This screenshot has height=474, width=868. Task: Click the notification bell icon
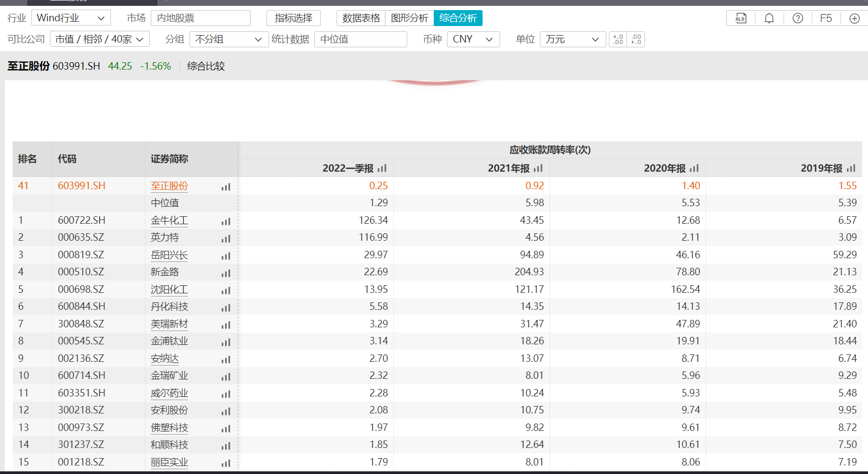(x=769, y=19)
